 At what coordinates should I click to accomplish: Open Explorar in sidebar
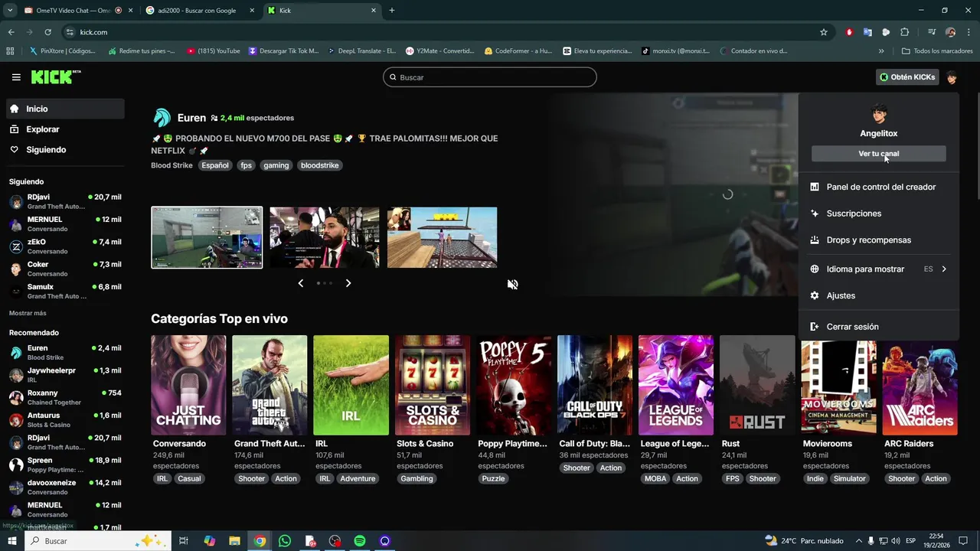coord(65,129)
